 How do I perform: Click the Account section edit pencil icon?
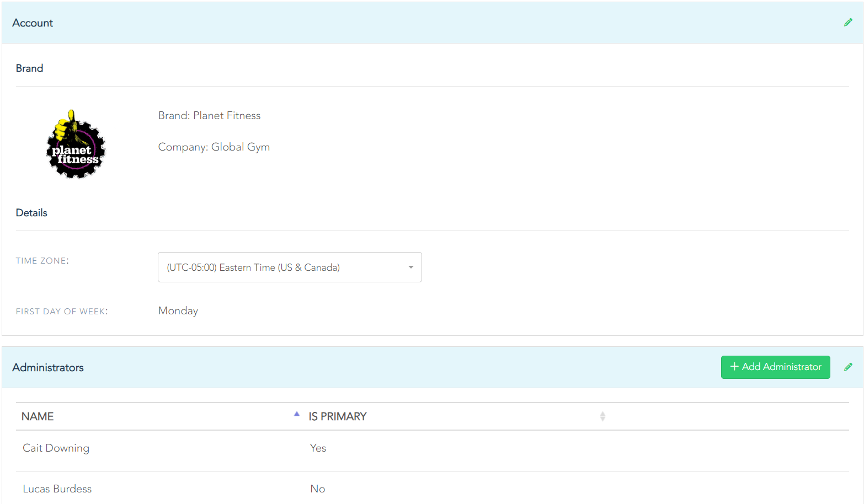tap(848, 23)
